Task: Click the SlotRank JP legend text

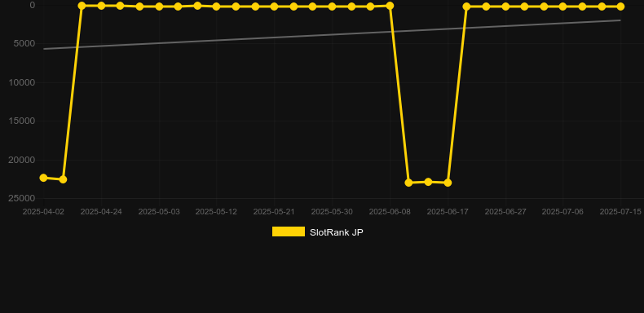Action: 337,232
